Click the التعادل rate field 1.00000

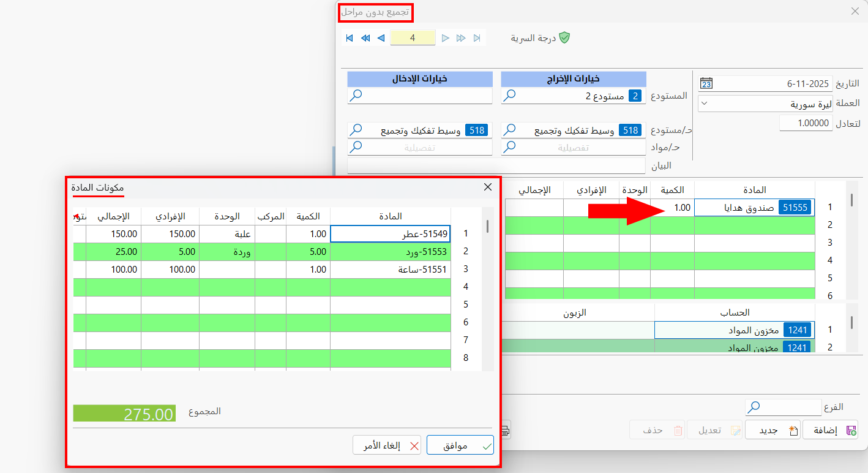[x=806, y=123]
